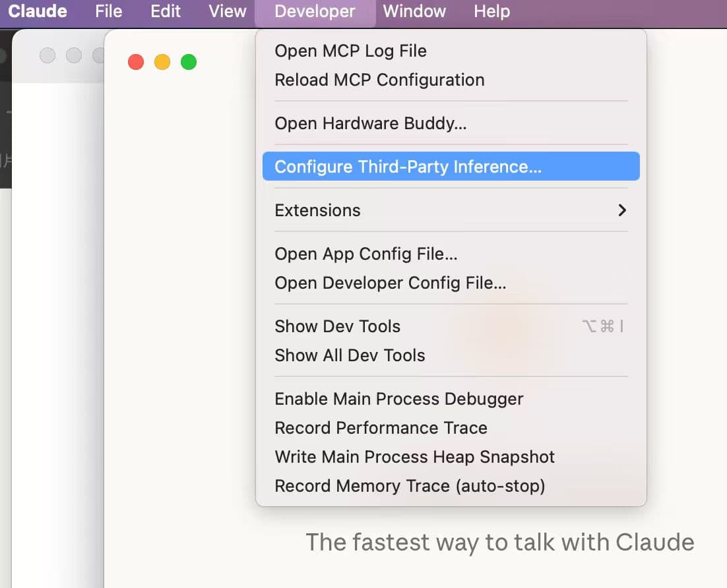The height and width of the screenshot is (588, 727).
Task: Choose Record Memory Trace (auto-stop)
Action: [x=451, y=486]
